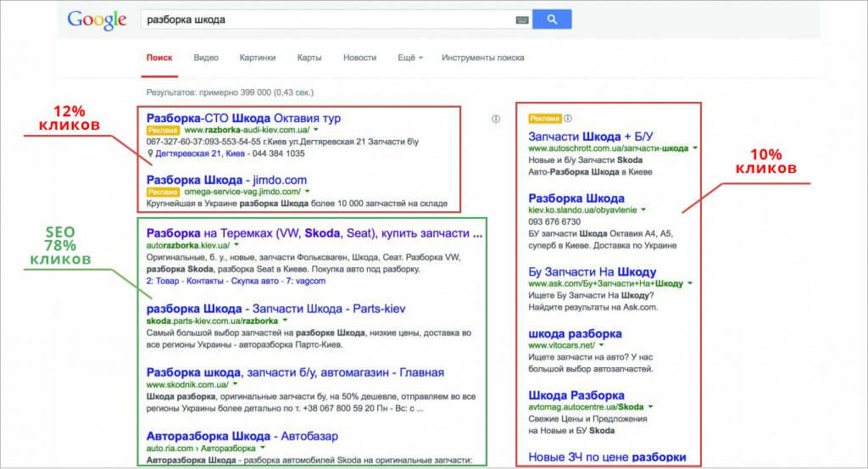This screenshot has width=868, height=469.
Task: Expand arrow next to autorazborka.kiev.ua
Action: coord(236,245)
